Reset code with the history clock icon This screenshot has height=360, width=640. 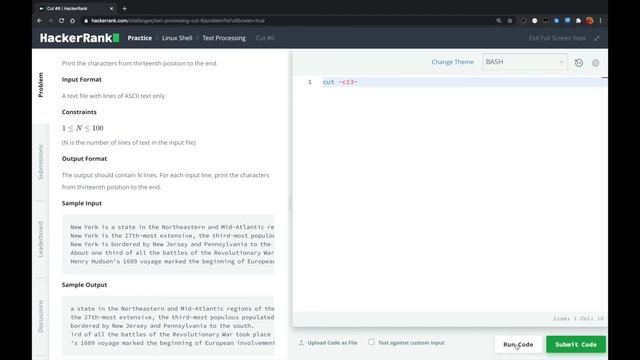click(x=579, y=63)
